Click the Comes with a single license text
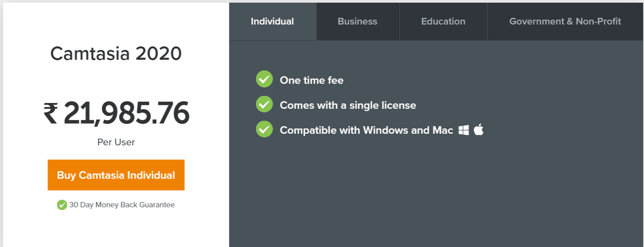 click(347, 105)
